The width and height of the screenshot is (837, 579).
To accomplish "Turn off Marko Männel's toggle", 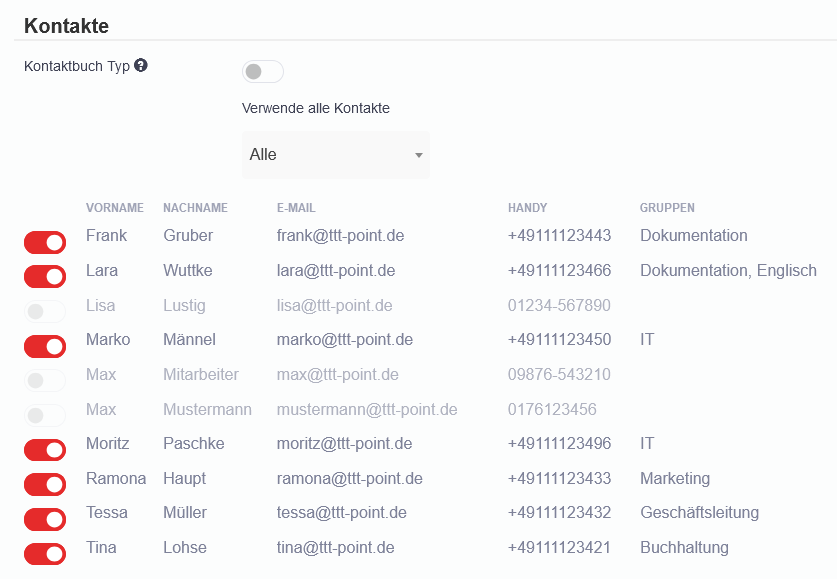I will click(45, 346).
